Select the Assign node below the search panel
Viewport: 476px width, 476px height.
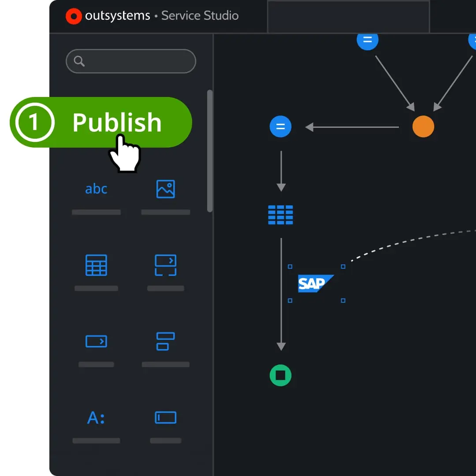281,126
